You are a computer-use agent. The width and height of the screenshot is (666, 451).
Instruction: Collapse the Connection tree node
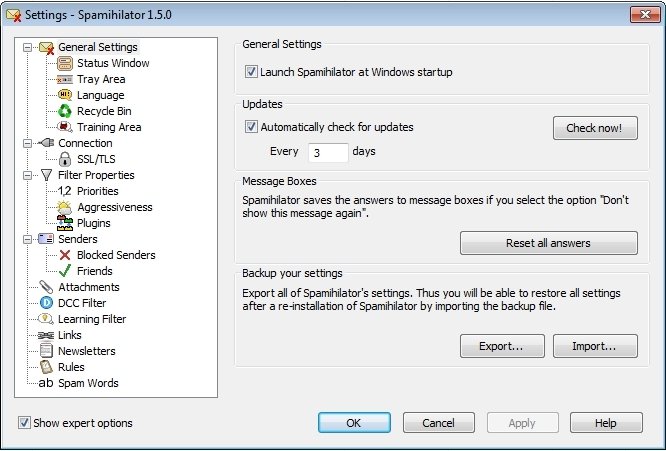(28, 143)
